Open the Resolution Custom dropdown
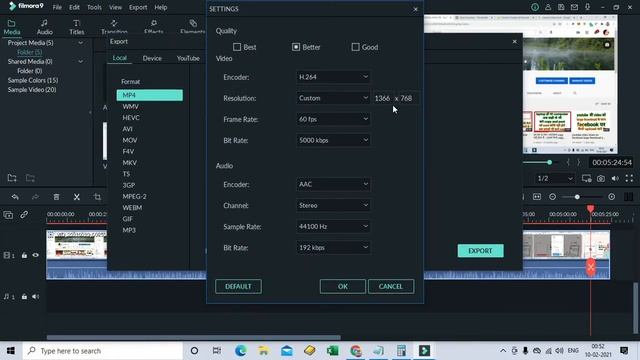Viewport: 640px width, 360px height. (333, 98)
